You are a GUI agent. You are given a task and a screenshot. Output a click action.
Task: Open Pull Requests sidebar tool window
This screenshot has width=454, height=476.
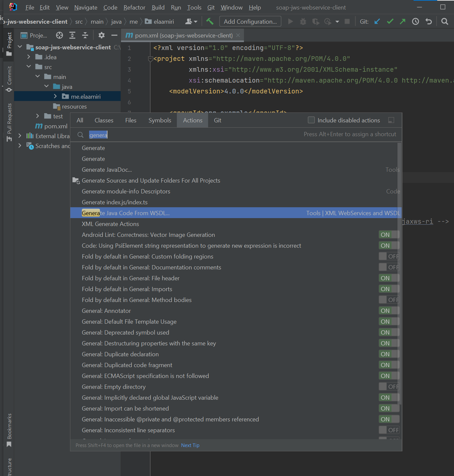[x=9, y=122]
